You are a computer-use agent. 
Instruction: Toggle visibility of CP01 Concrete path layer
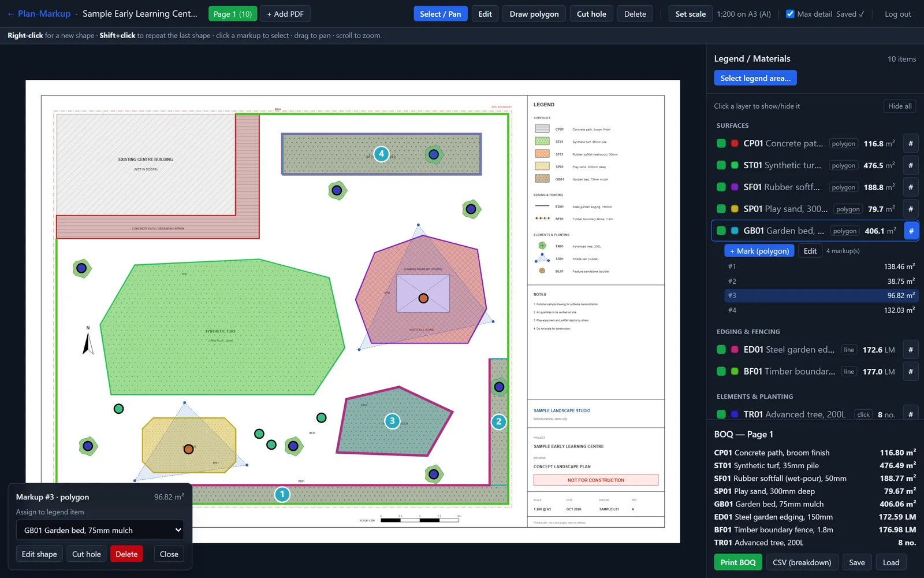click(x=721, y=143)
